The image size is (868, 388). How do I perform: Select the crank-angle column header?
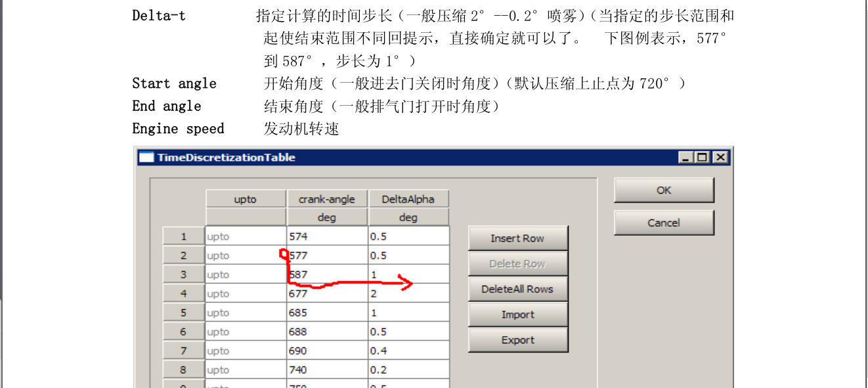[x=327, y=198]
